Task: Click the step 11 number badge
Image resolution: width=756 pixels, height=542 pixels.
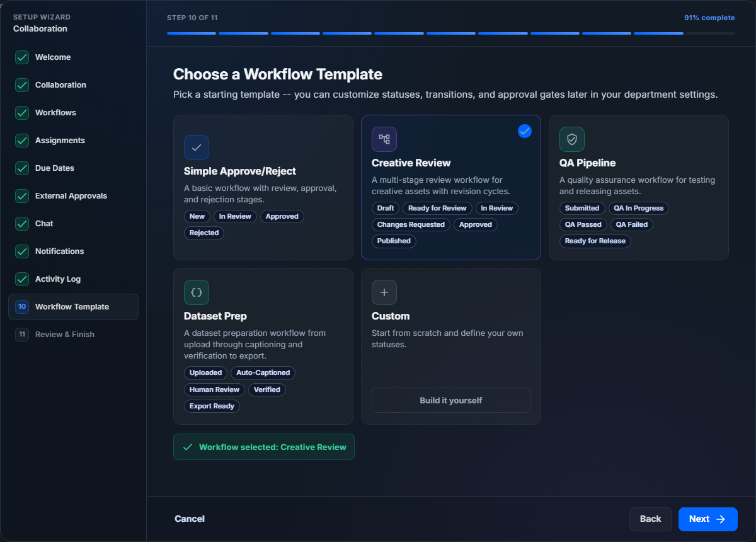Action: tap(22, 335)
